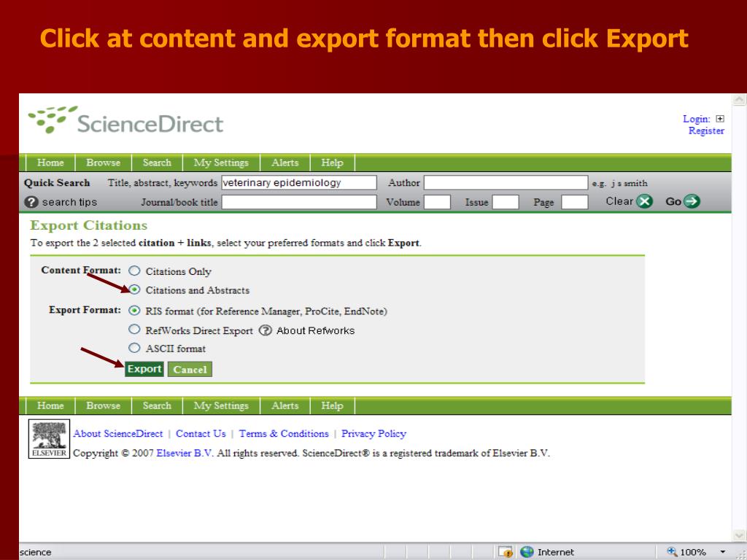
Task: Click the 'Export Format:' label
Action: pyautogui.click(x=85, y=310)
